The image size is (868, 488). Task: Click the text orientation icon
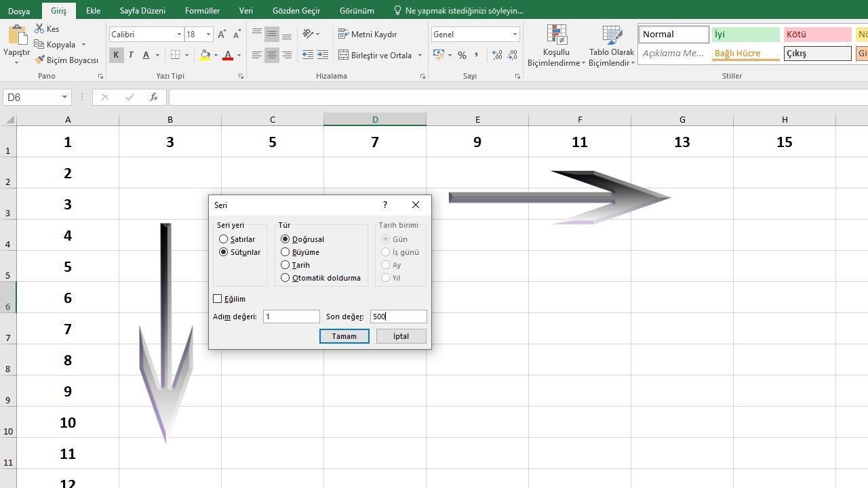(x=309, y=34)
